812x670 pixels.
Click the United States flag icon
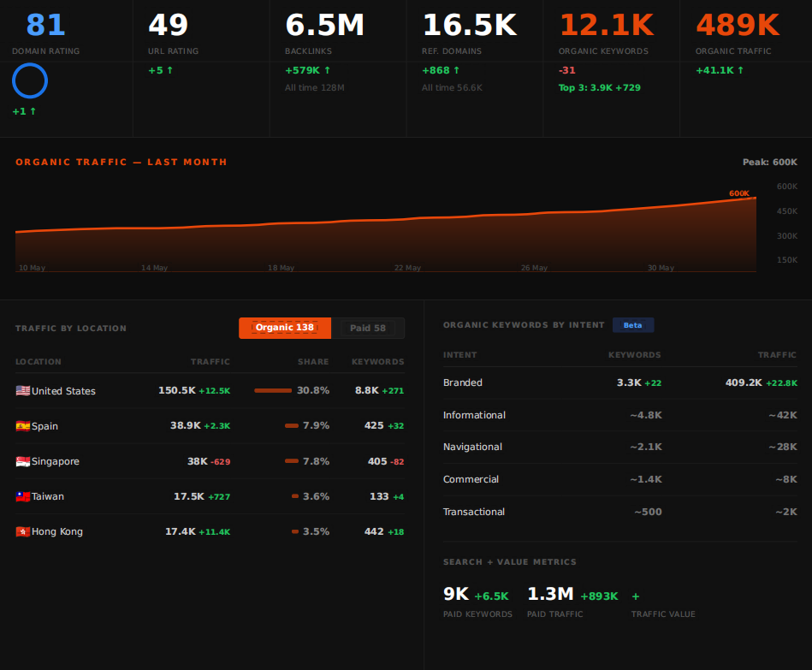click(23, 390)
